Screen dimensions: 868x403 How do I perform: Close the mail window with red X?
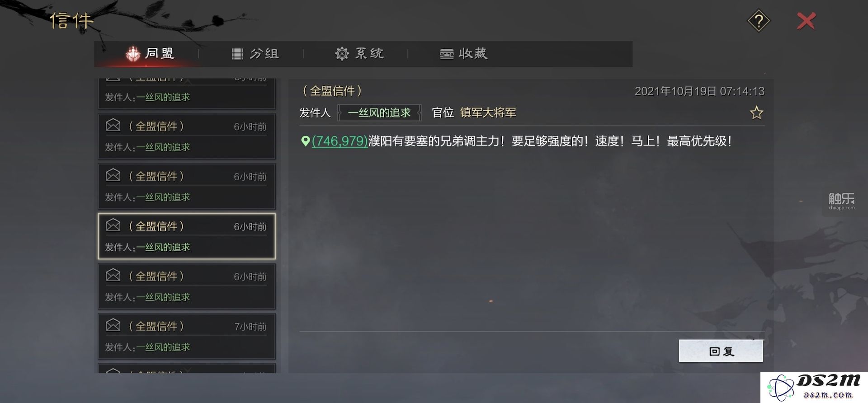806,21
